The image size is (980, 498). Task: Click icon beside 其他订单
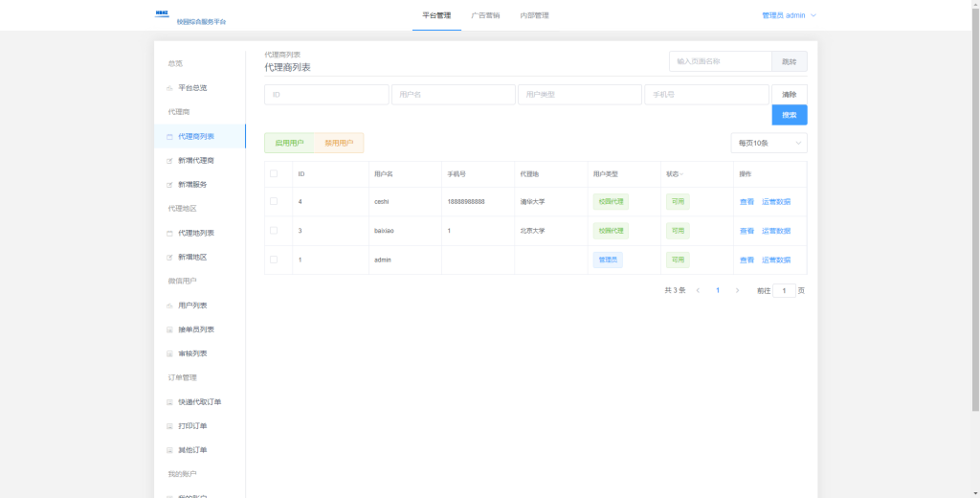pos(169,450)
